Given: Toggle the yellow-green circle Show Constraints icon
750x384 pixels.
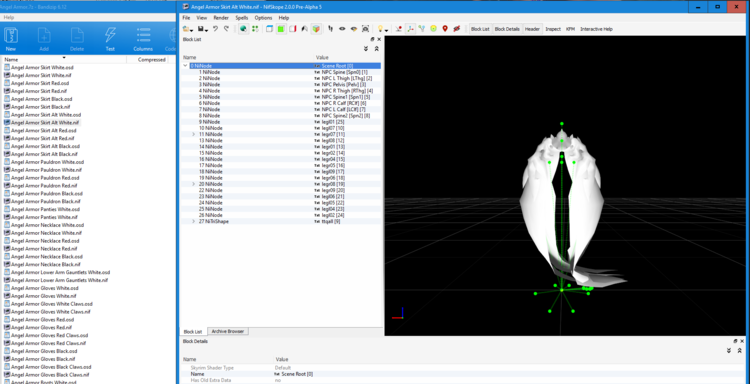Looking at the screenshot, I should pyautogui.click(x=433, y=29).
